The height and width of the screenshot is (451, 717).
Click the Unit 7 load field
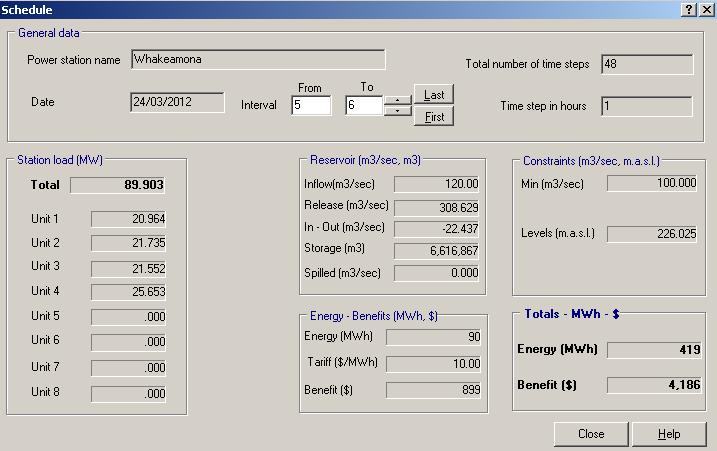point(128,368)
